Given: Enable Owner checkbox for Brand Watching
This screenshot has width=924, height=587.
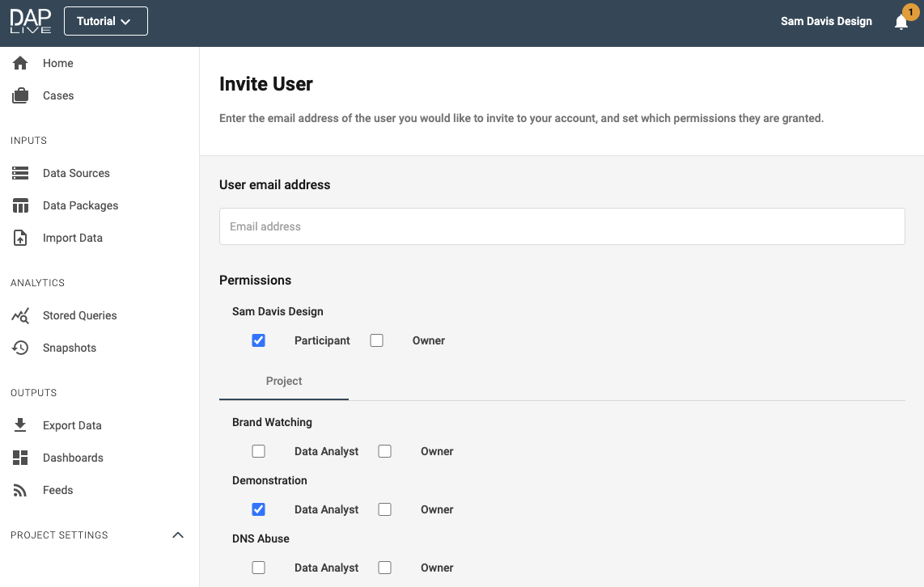Looking at the screenshot, I should click(384, 451).
